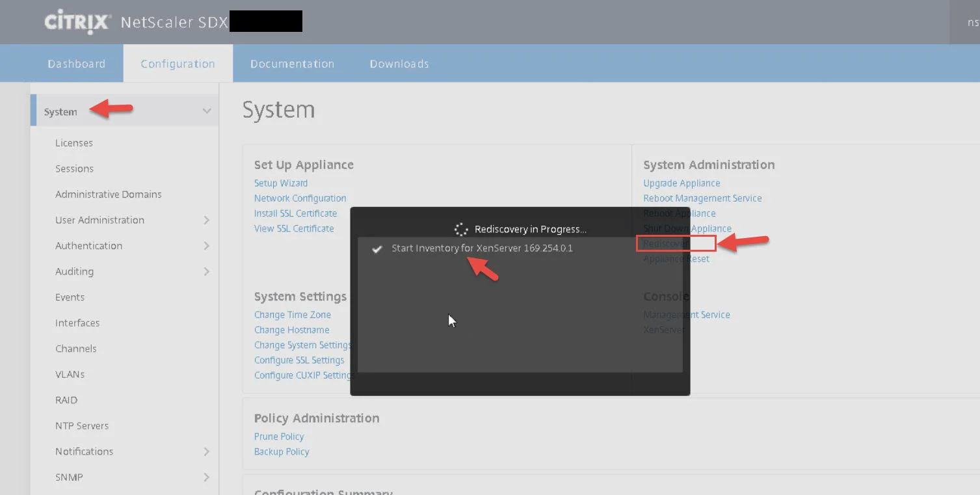Click the Reboot Appliance link
980x495 pixels.
[x=680, y=213]
